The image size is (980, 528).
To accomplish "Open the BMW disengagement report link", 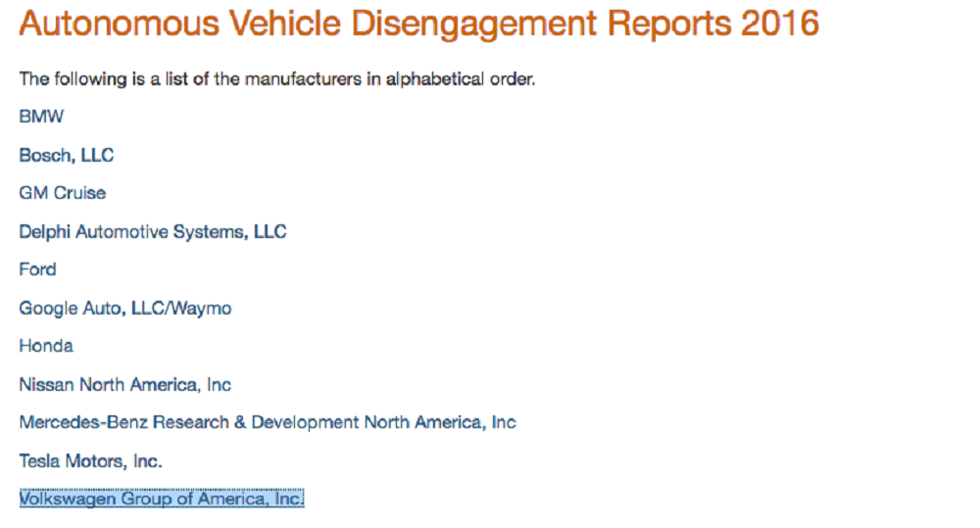I will point(41,117).
